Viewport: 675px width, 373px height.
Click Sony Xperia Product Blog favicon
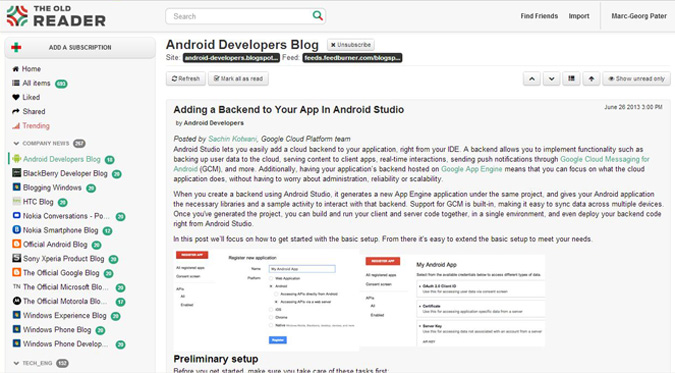16,258
